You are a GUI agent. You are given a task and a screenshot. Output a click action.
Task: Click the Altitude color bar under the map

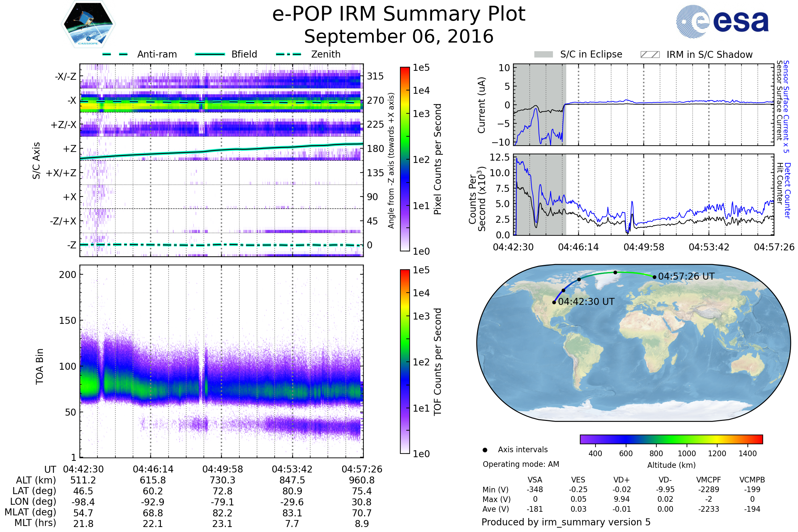coord(671,439)
